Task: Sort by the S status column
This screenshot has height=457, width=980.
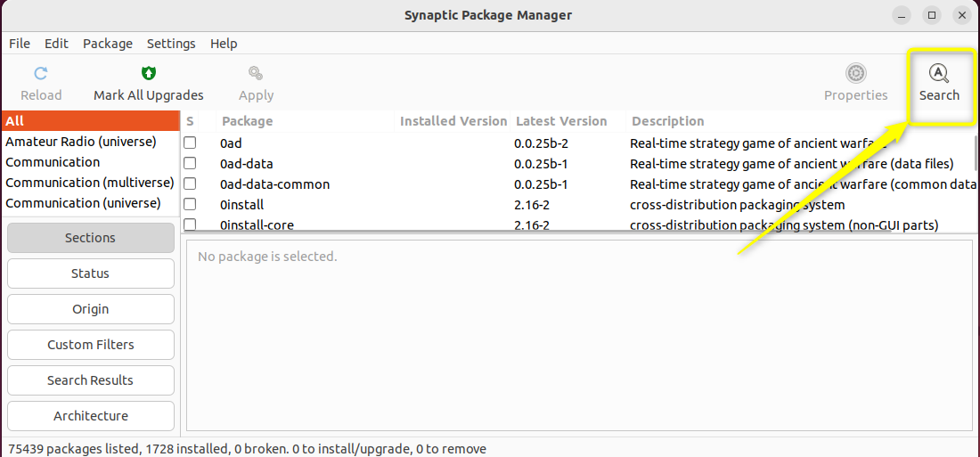Action: [x=191, y=121]
